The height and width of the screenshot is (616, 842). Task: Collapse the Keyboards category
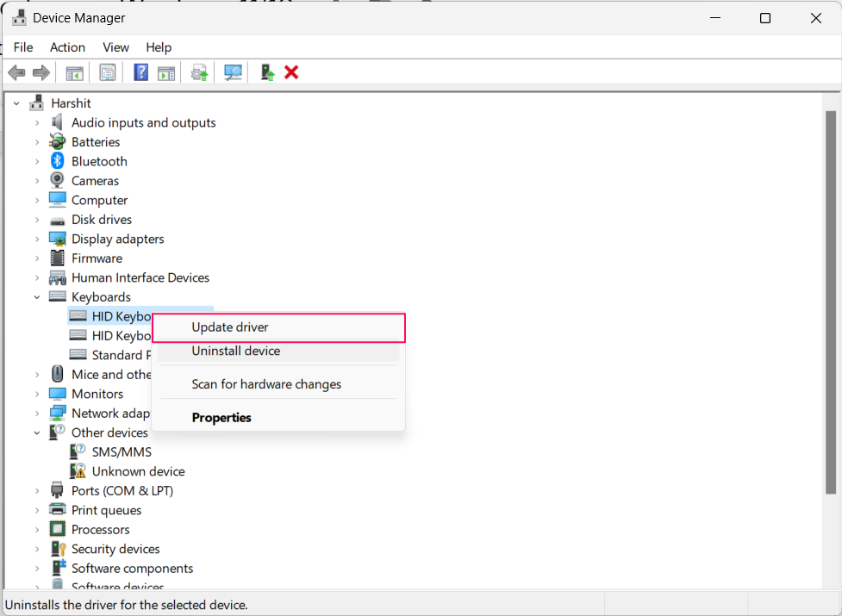37,297
